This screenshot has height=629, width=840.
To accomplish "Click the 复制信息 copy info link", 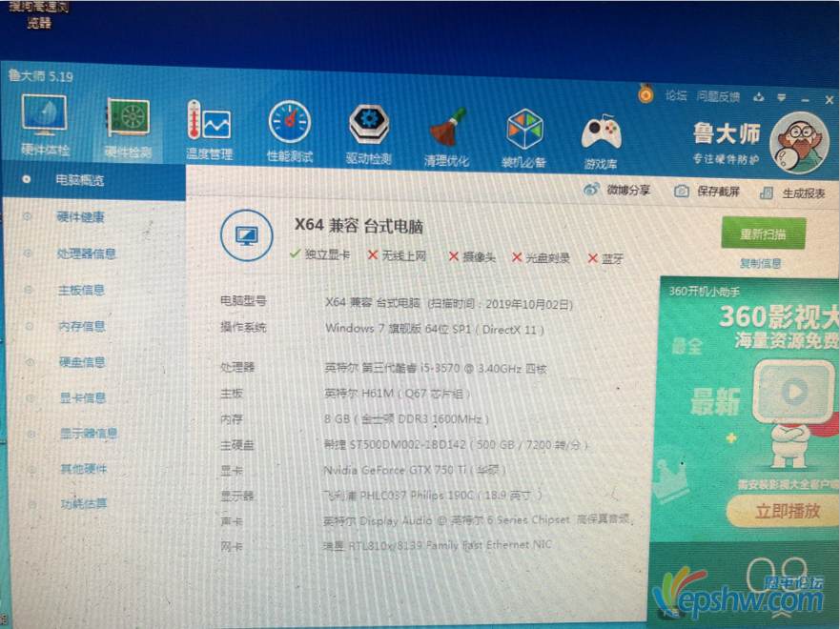I will click(x=760, y=263).
